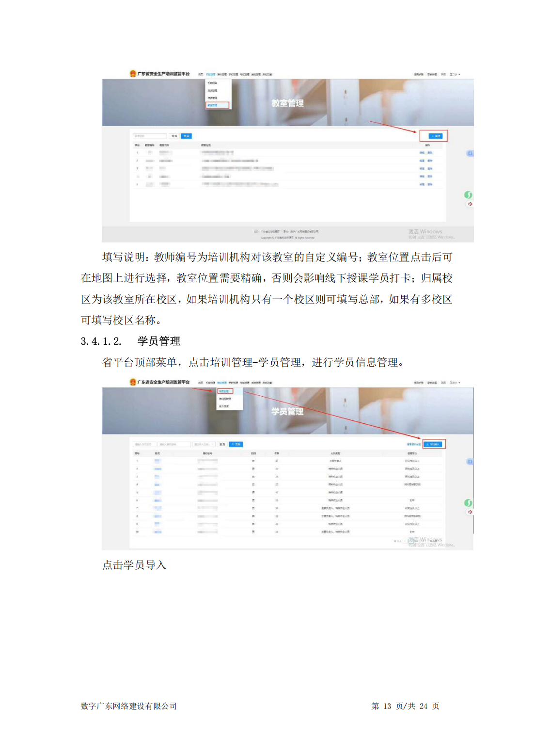
Task: Click the blue 新建 button
Action: tap(435, 136)
